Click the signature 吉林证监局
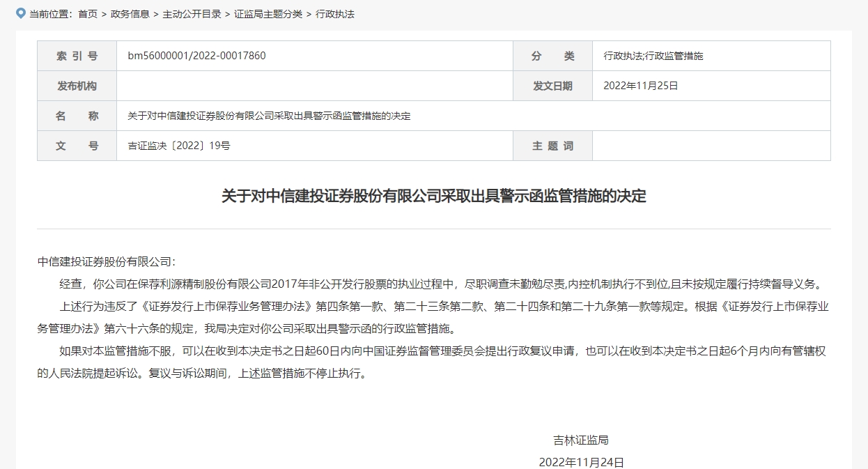This screenshot has height=469, width=868. click(581, 440)
